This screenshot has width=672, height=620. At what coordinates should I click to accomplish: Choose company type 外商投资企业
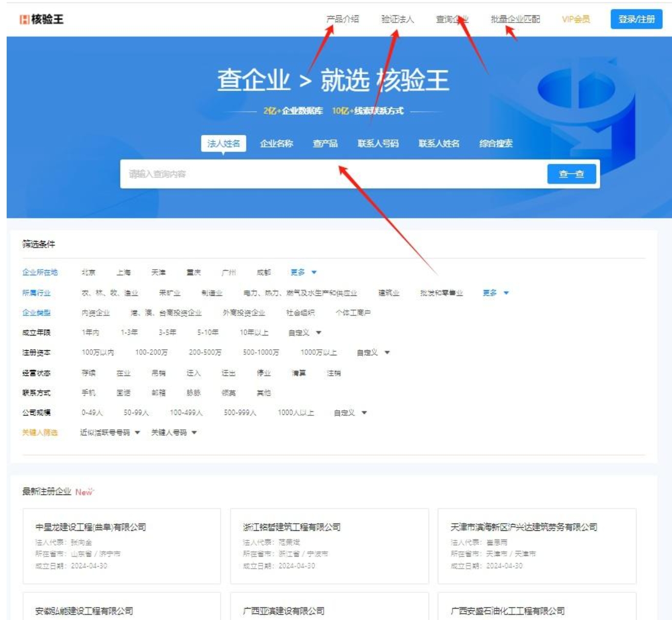244,313
